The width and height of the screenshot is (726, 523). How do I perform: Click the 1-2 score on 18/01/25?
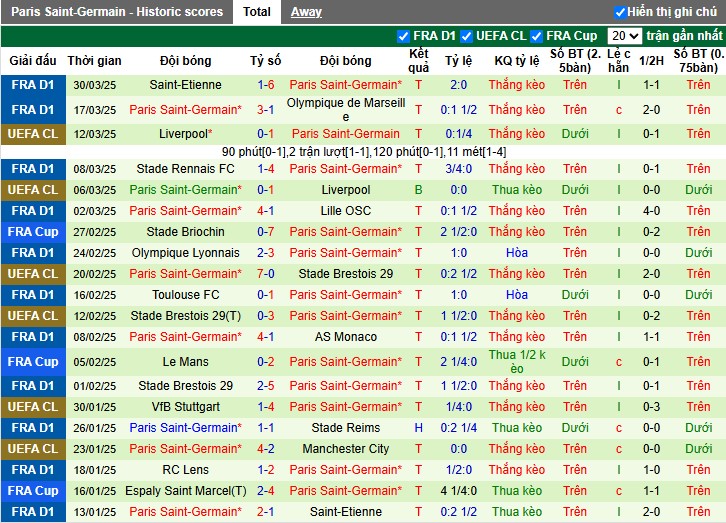[x=266, y=470]
